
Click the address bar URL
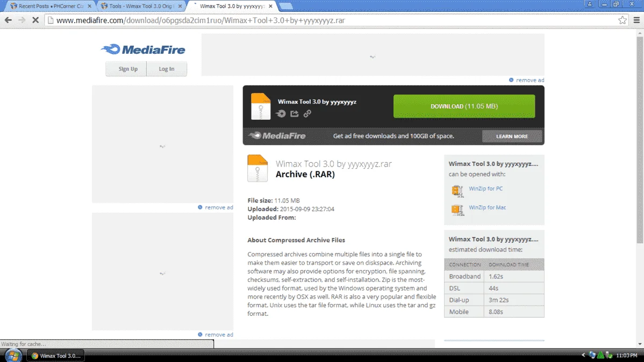[201, 20]
